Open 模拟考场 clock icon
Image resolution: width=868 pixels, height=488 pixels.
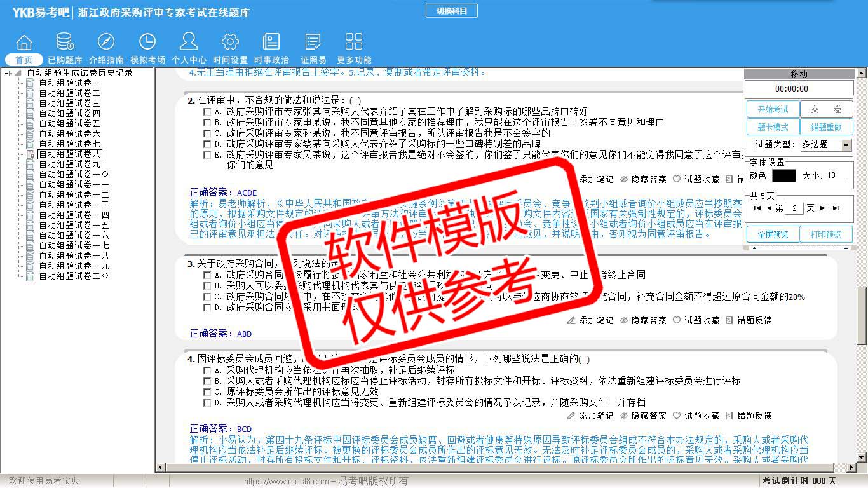(x=147, y=43)
